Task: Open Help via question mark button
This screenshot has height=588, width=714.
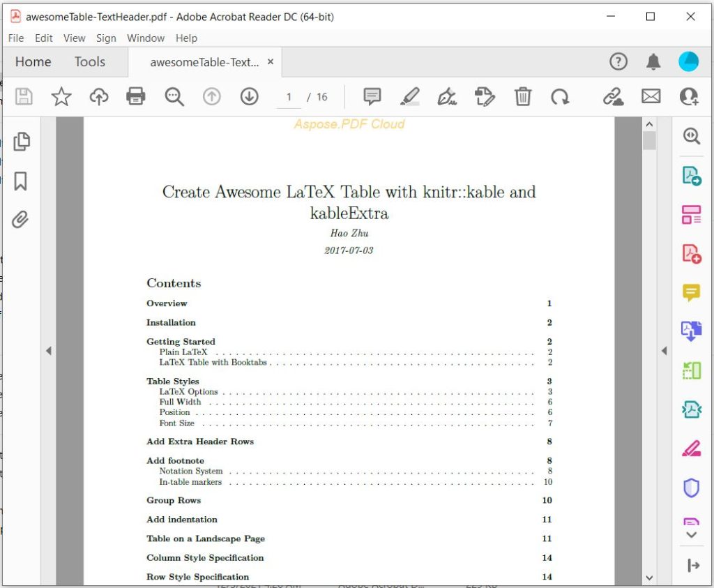Action: tap(618, 61)
